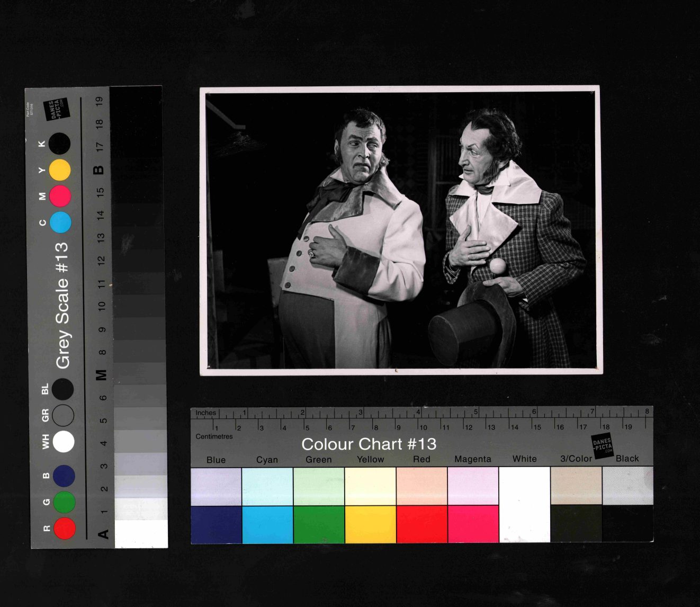Click the black-and-white theatre photograph
Screen dimensions: 700x607
[401, 231]
